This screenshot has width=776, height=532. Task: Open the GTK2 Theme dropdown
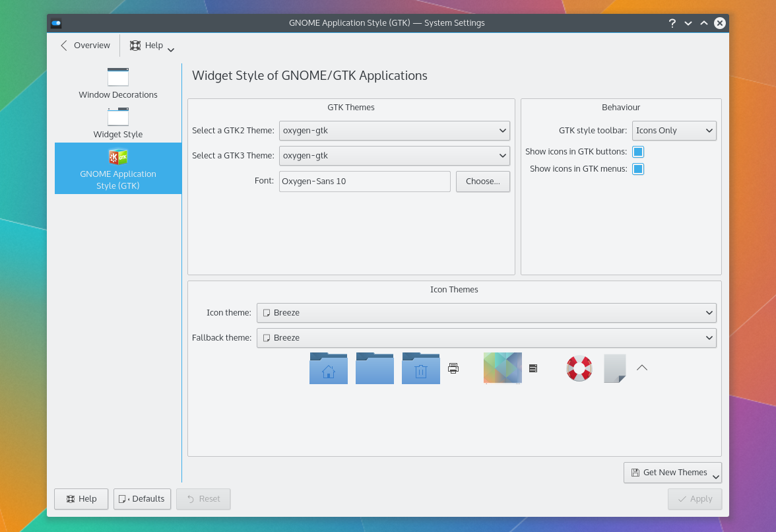point(395,131)
